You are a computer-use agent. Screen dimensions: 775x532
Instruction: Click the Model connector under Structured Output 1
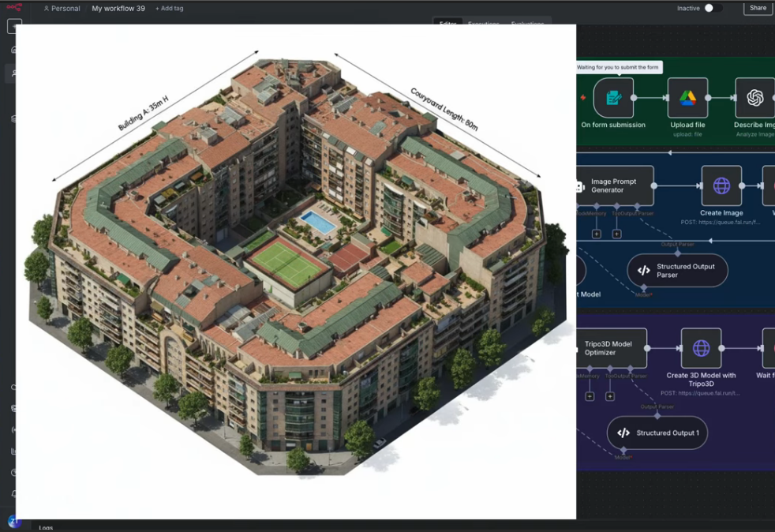(x=623, y=451)
